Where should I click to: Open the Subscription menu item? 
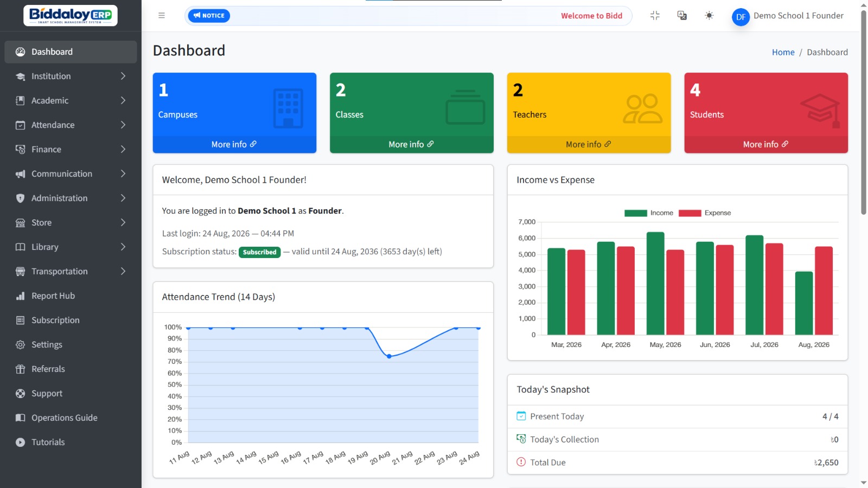pyautogui.click(x=71, y=320)
